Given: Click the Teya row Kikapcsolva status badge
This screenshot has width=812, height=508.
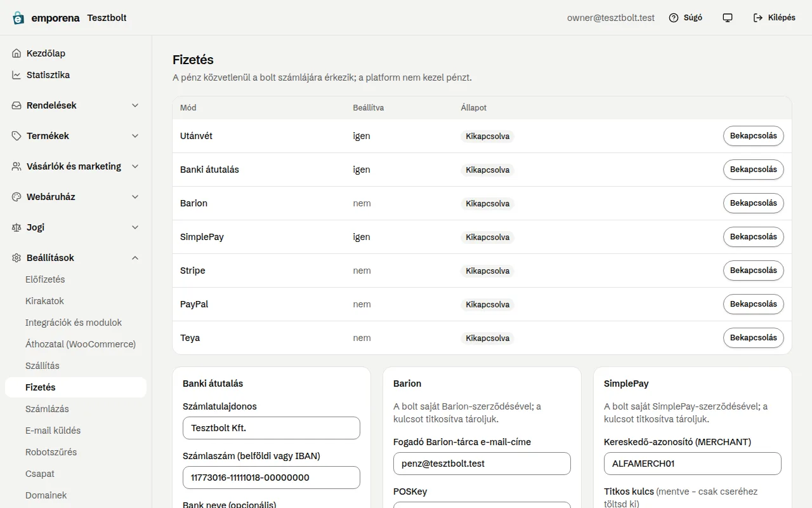Looking at the screenshot, I should click(488, 338).
